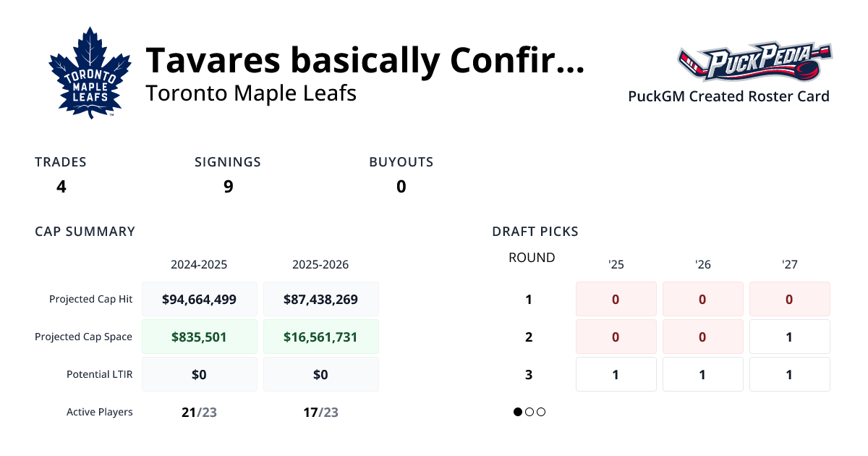The image size is (868, 456).
Task: Click the 2024-2025 Potential LTIR value
Action: [200, 374]
